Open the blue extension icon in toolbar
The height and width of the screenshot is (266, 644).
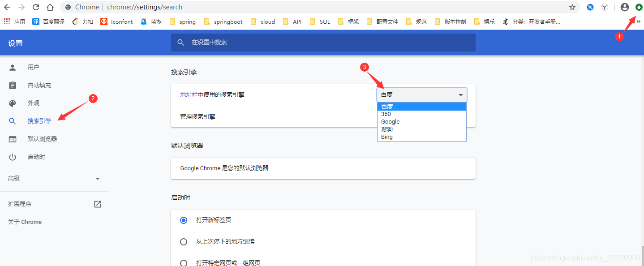590,7
